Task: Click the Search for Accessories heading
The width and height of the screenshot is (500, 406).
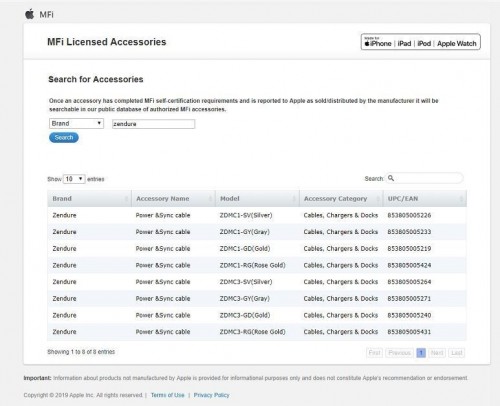Action: coord(96,79)
